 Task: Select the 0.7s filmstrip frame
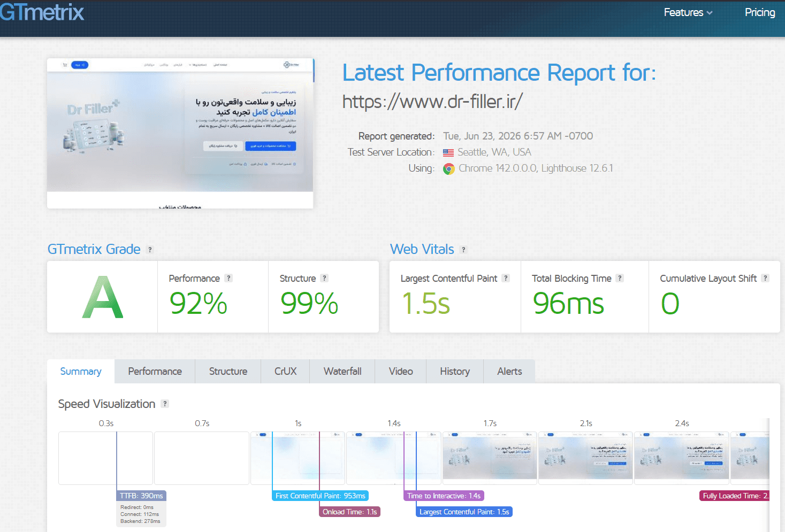[x=202, y=458]
